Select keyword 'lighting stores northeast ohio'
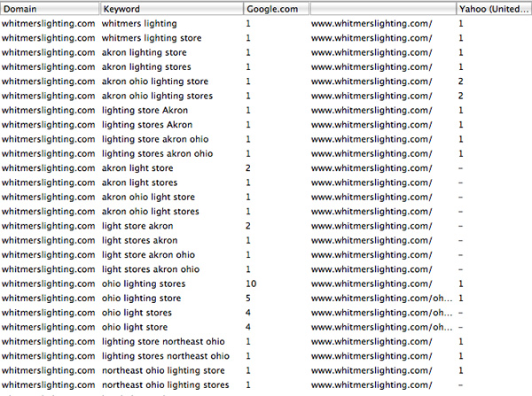 [166, 356]
